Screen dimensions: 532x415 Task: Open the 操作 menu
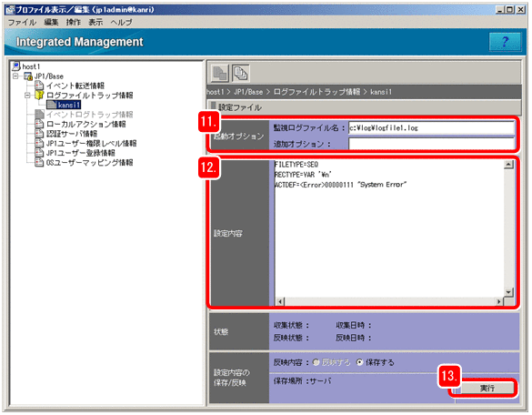[x=74, y=23]
